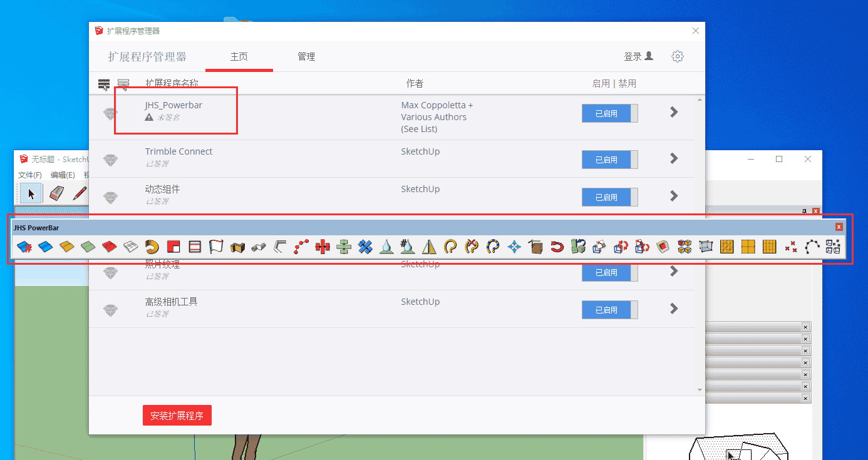
Task: Toggle the 动态组件 enabled switch
Action: [x=609, y=197]
